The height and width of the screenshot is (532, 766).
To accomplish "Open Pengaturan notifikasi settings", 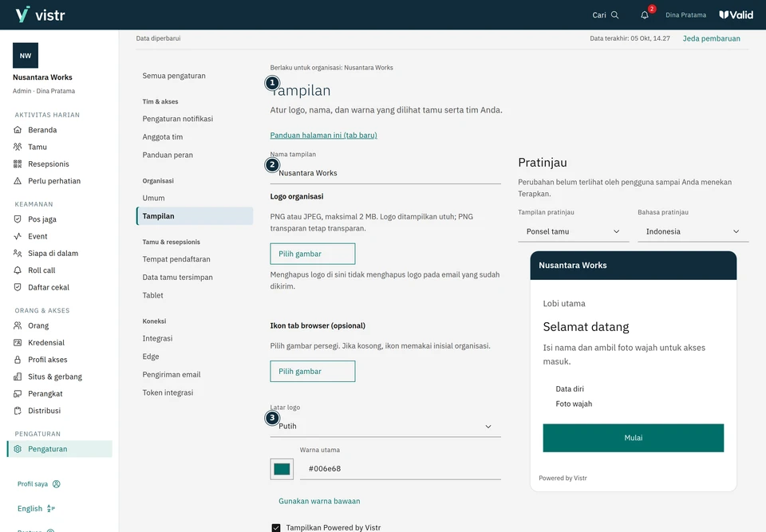I will click(178, 119).
